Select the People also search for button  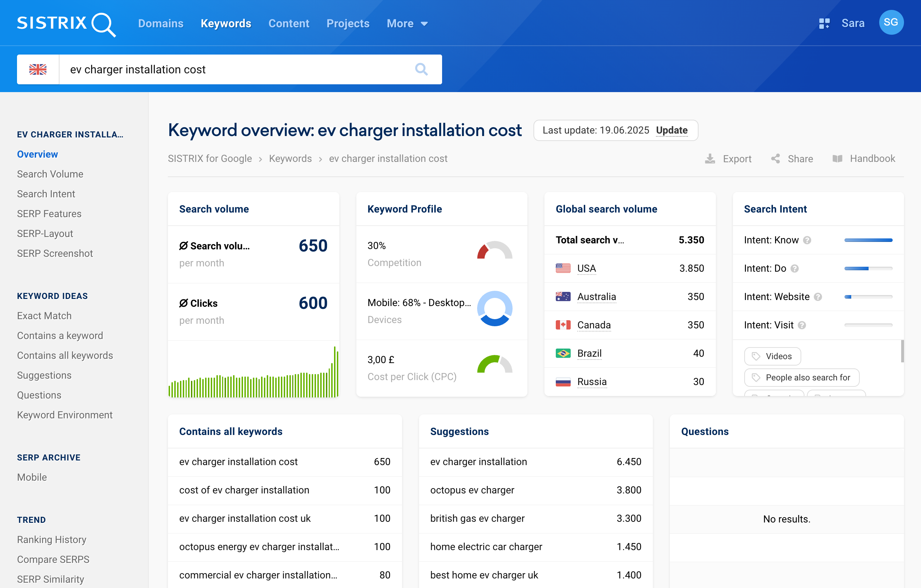(802, 378)
